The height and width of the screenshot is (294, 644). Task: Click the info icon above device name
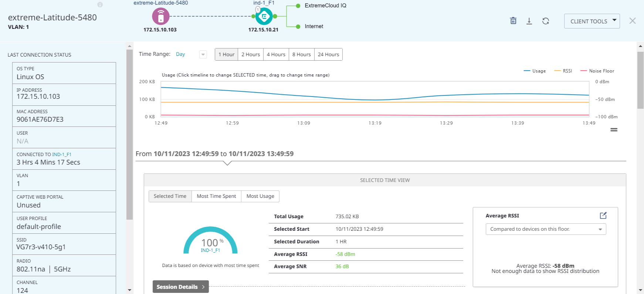(100, 5)
